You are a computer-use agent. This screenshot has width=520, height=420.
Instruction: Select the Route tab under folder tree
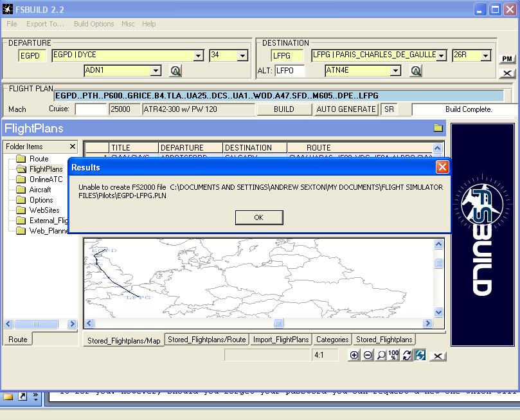point(18,340)
